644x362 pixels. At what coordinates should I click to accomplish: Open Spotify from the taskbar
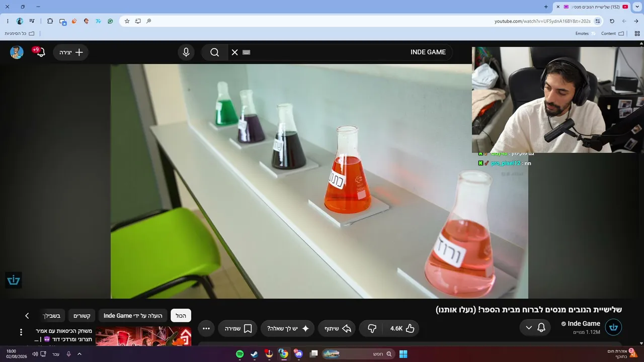click(x=240, y=354)
